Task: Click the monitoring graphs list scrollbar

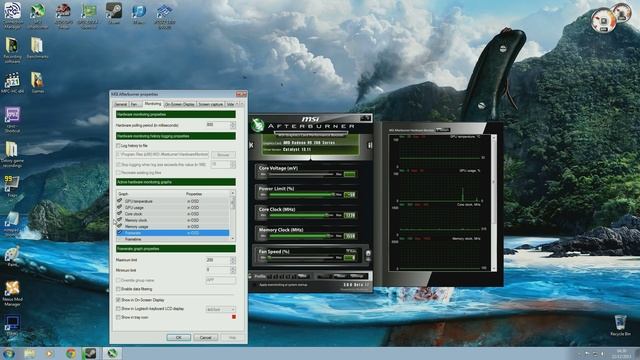Action: [233, 215]
